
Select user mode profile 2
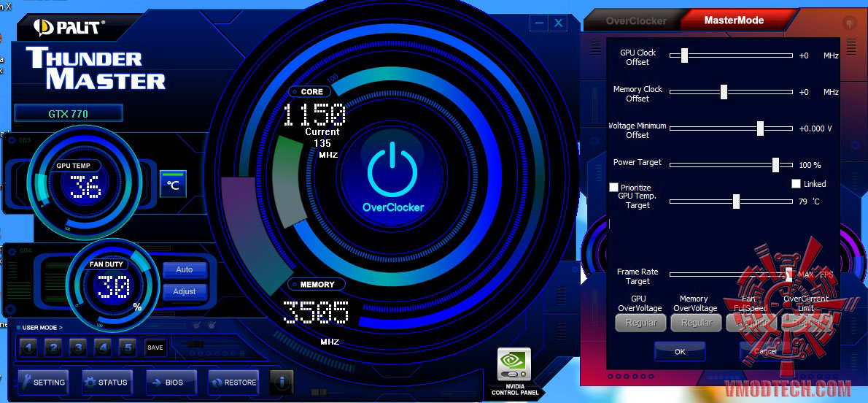pyautogui.click(x=54, y=348)
